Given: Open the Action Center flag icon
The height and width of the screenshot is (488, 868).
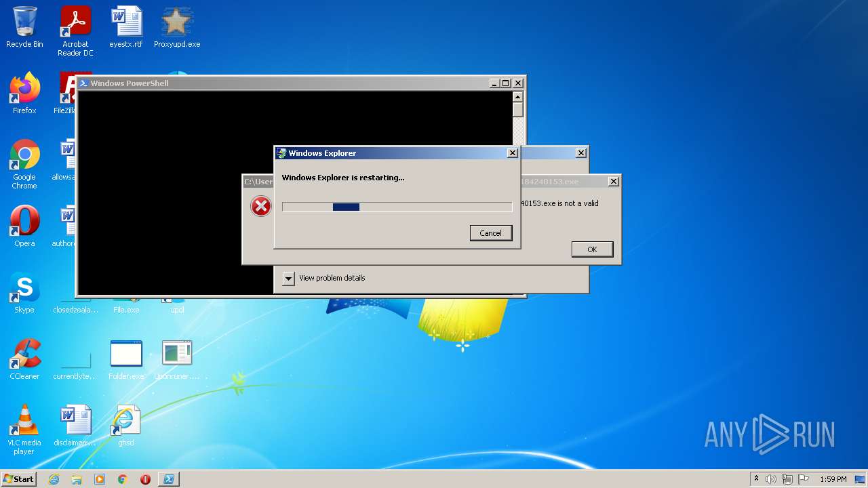Looking at the screenshot, I should coord(804,479).
